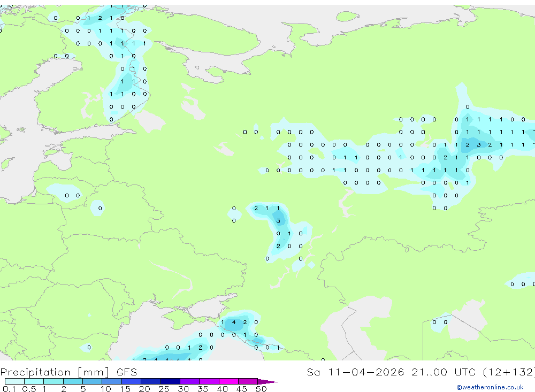Click the weatheronline.co.uk copyright link
The width and height of the screenshot is (535, 392).
point(490,387)
